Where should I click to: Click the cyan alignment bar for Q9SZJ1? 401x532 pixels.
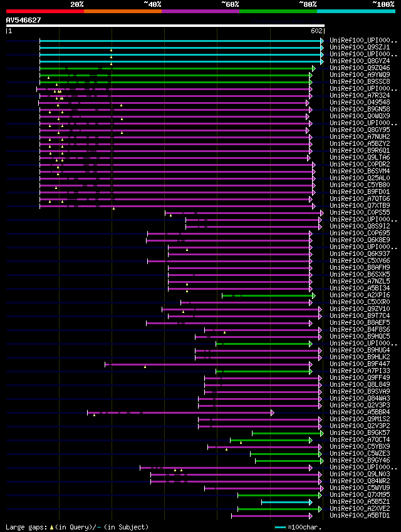point(182,48)
